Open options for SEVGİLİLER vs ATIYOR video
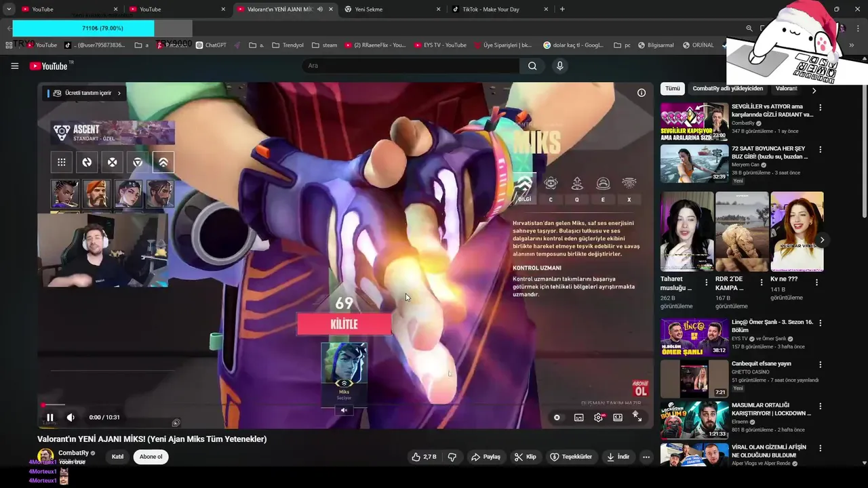 pyautogui.click(x=820, y=108)
